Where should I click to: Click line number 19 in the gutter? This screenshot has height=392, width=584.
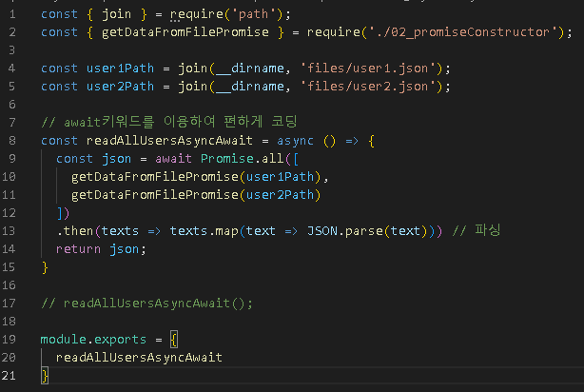tap(9, 340)
